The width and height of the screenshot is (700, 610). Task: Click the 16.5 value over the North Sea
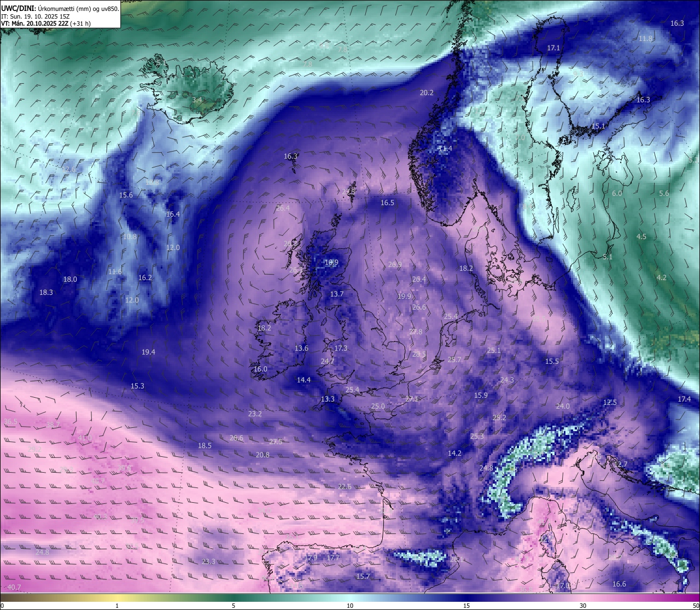click(387, 202)
